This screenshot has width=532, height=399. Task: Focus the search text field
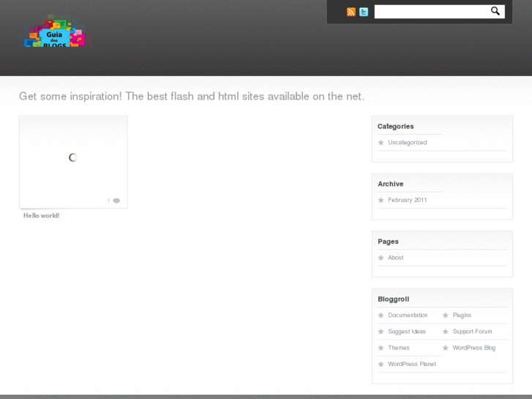pos(432,12)
